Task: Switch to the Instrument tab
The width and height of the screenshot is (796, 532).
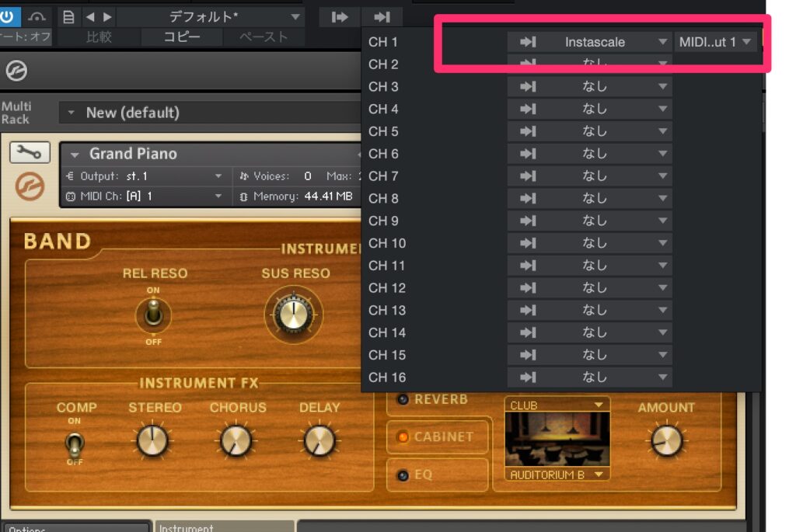Action: click(224, 527)
